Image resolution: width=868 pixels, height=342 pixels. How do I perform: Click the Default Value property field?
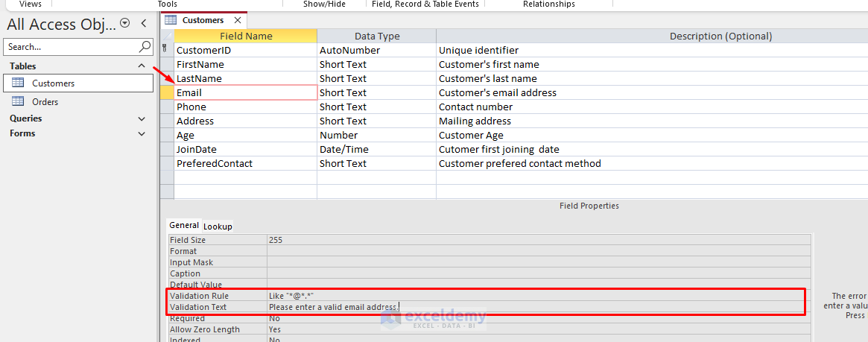pos(539,285)
